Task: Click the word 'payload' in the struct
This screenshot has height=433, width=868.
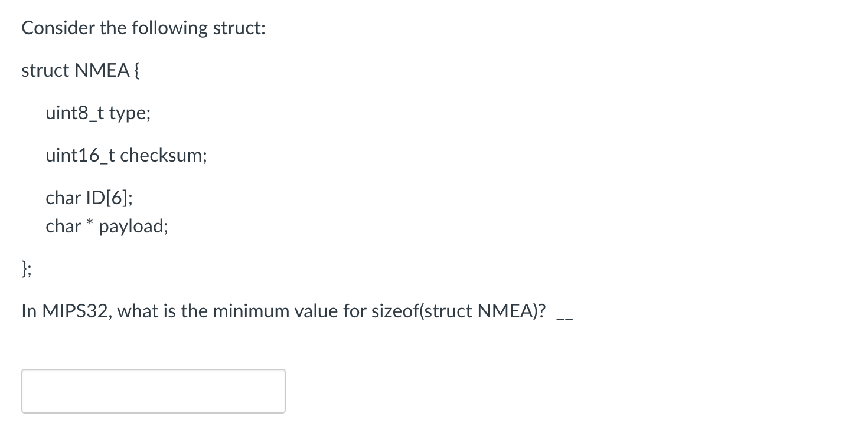Action: coord(131,226)
